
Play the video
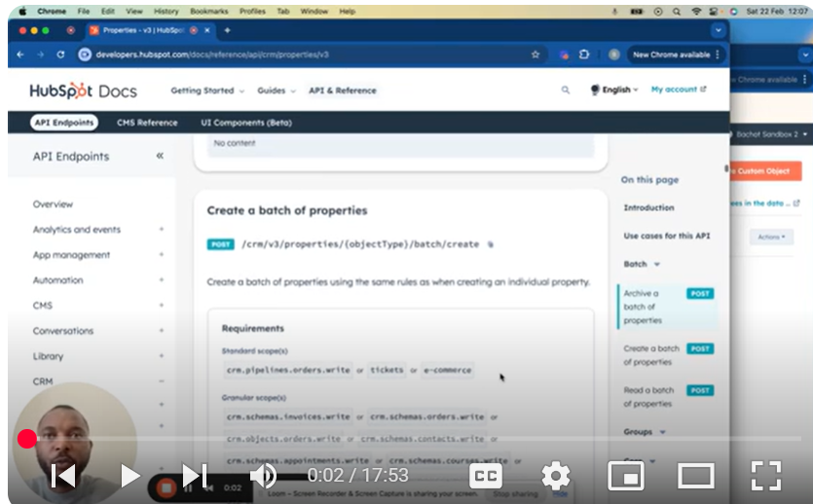pos(130,476)
